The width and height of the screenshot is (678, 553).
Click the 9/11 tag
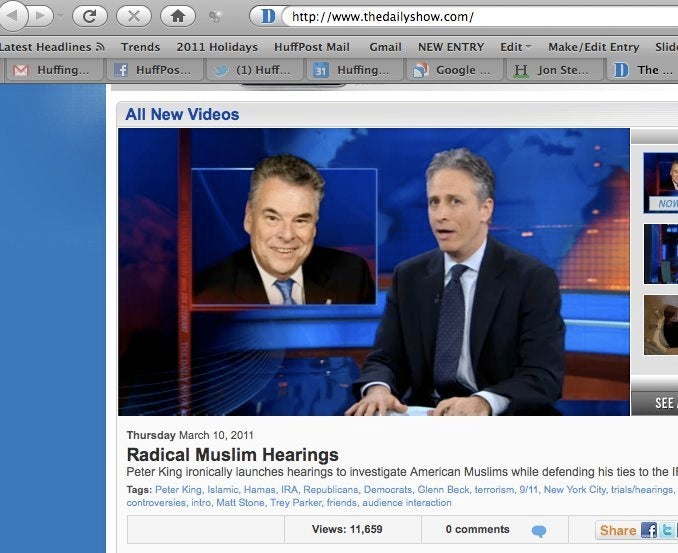[529, 490]
